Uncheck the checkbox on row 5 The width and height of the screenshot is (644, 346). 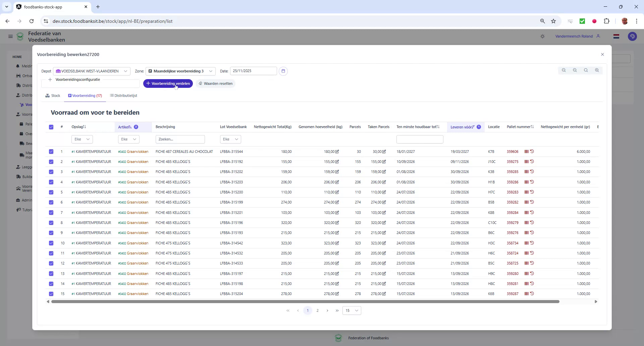[51, 192]
